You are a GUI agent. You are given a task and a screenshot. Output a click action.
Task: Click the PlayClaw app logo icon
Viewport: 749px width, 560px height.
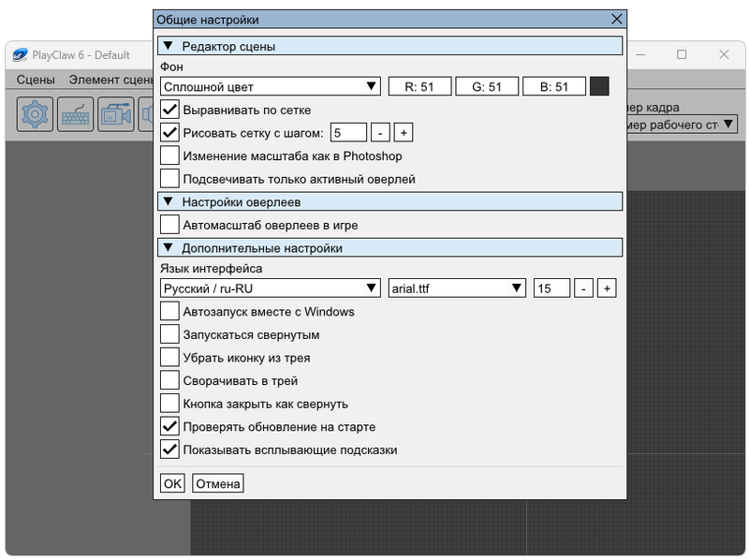pyautogui.click(x=21, y=55)
